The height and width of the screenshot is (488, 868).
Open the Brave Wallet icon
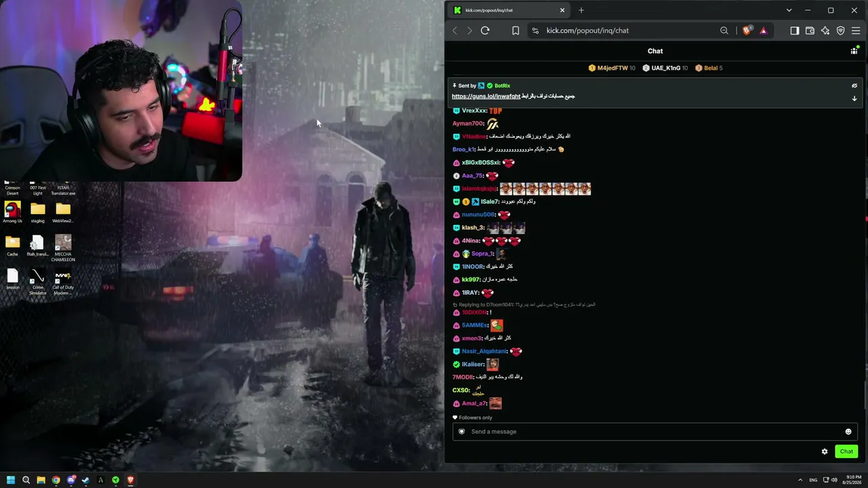[x=810, y=30]
